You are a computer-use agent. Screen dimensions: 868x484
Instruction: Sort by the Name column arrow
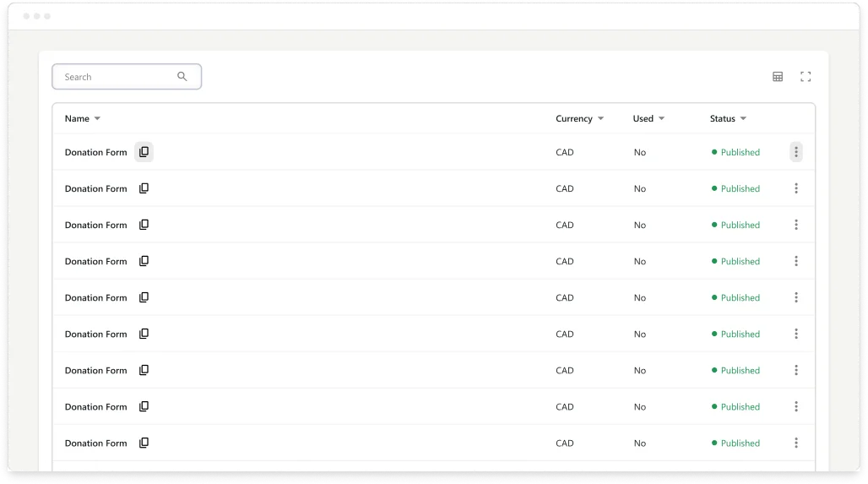(97, 119)
